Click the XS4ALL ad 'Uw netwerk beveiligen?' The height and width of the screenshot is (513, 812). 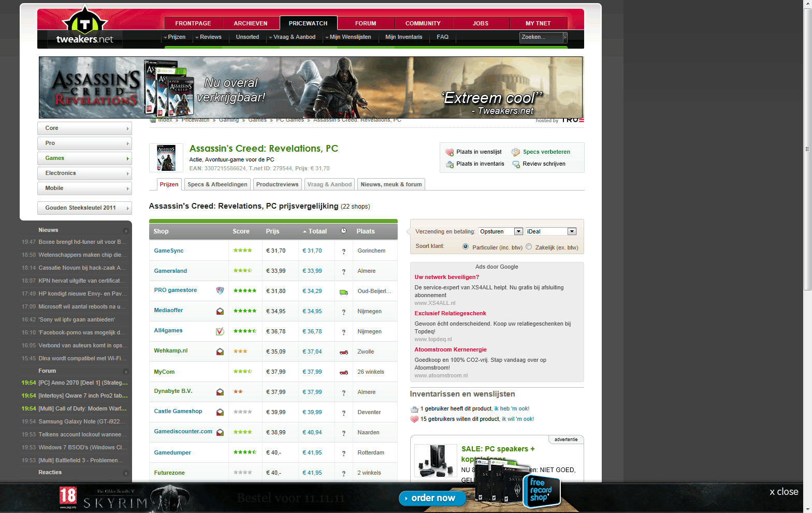(447, 277)
